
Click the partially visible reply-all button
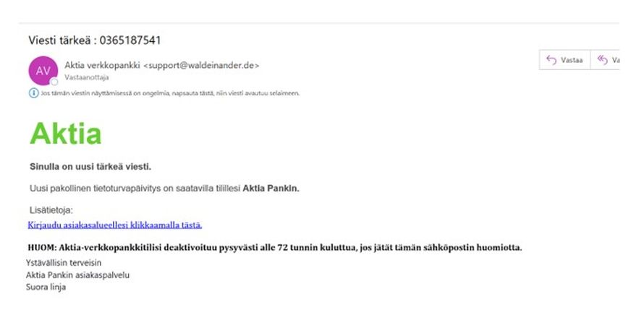[x=605, y=60]
